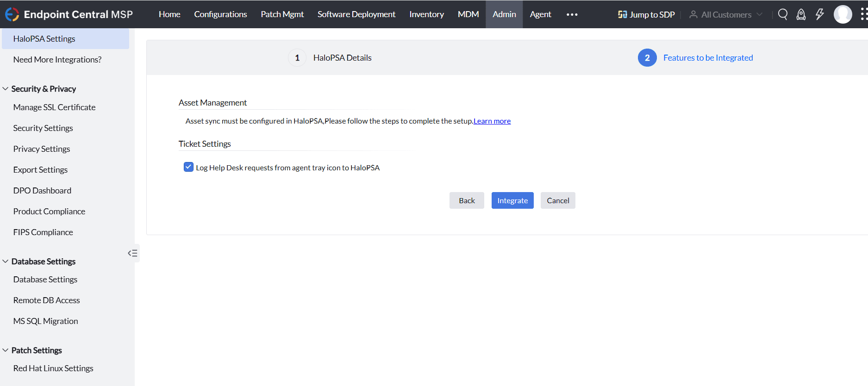Screen dimensions: 868x386
Task: Open Manage SSL Certificate
Action: tap(54, 107)
